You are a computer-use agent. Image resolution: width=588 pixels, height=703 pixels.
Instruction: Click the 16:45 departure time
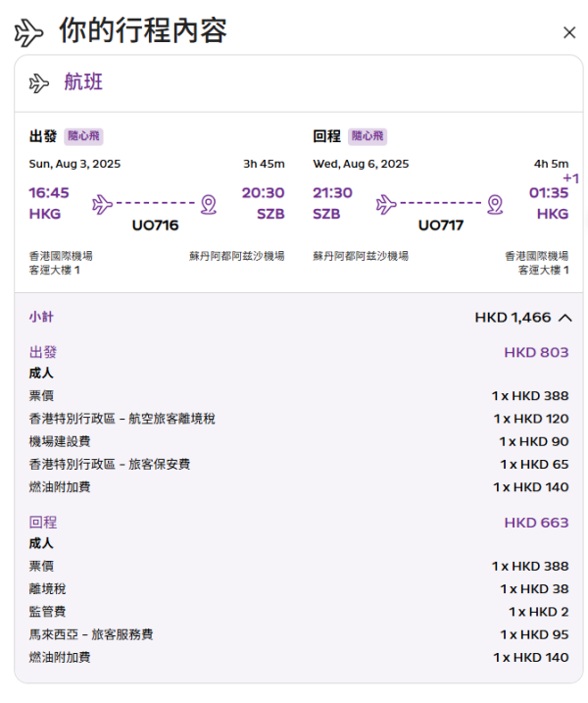pos(49,193)
